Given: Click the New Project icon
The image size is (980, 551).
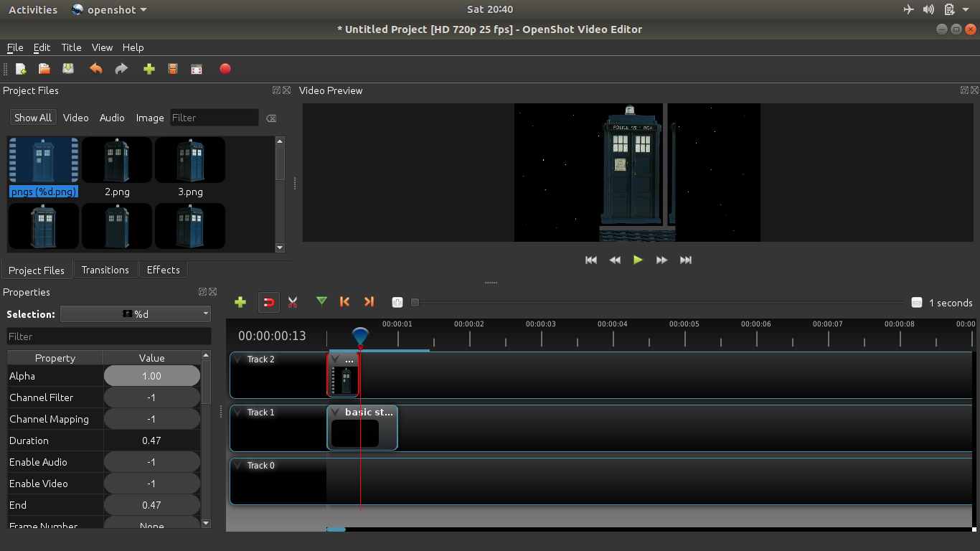Looking at the screenshot, I should 21,69.
